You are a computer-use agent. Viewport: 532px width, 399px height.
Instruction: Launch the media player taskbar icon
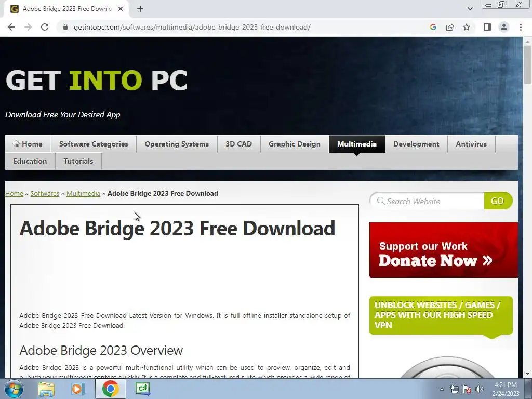click(77, 389)
